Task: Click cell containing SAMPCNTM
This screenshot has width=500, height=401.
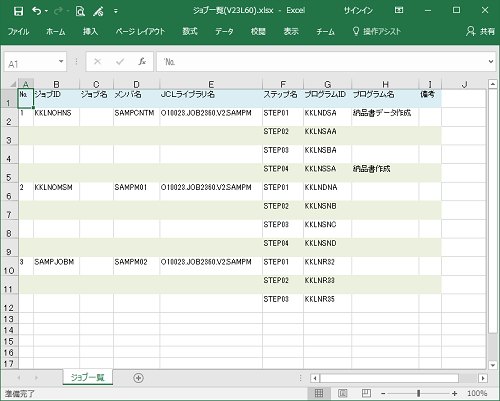Action: (136, 117)
